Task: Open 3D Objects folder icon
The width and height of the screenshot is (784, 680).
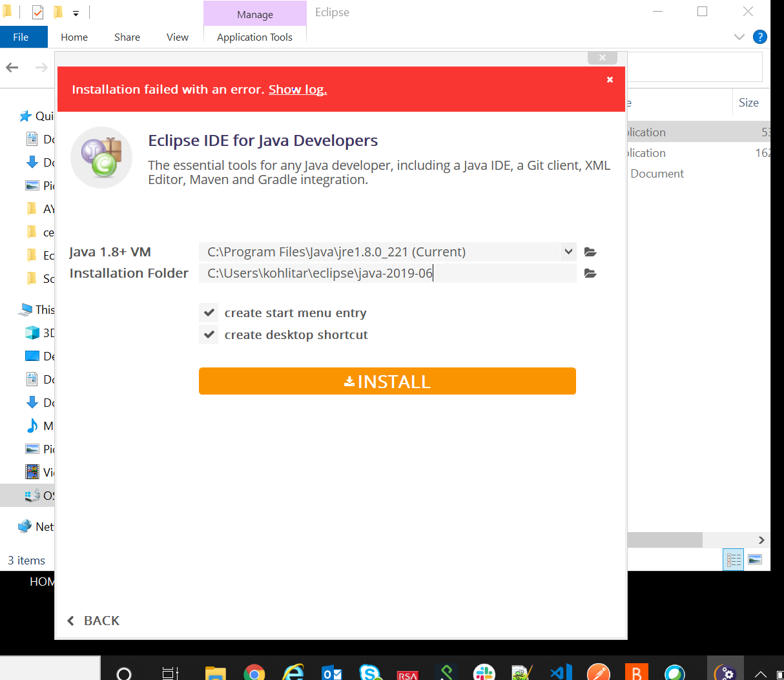Action: pos(32,333)
